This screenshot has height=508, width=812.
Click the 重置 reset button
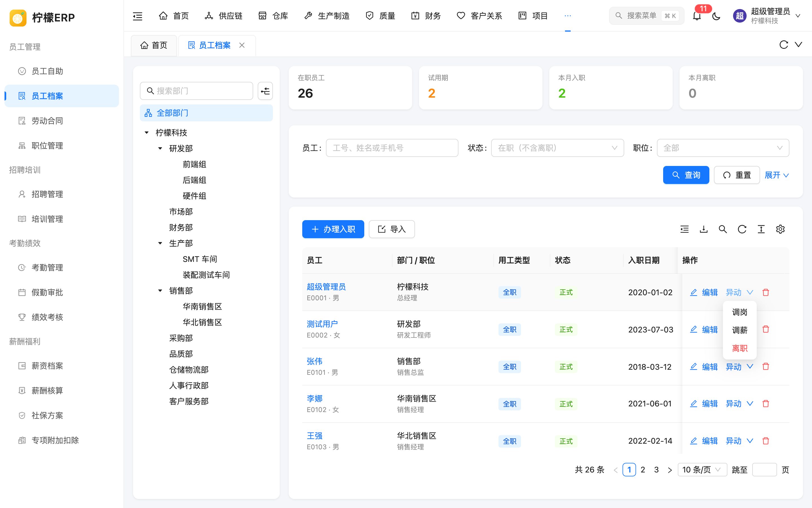736,175
